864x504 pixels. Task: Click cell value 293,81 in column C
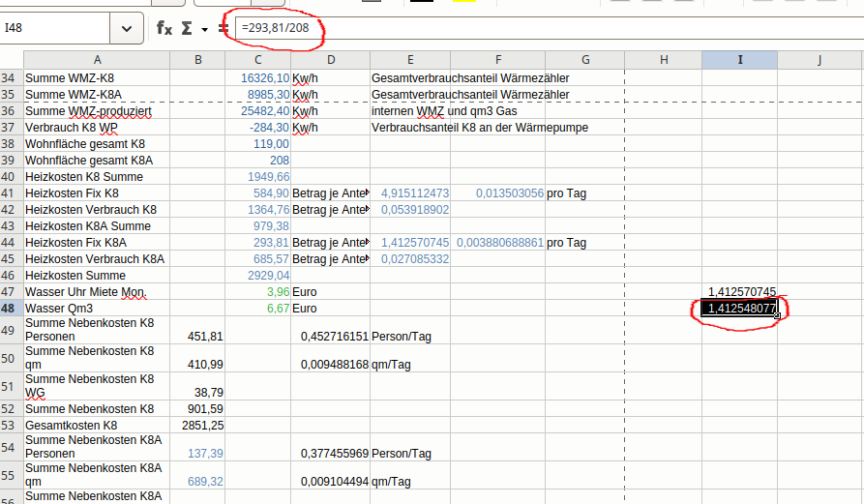258,243
